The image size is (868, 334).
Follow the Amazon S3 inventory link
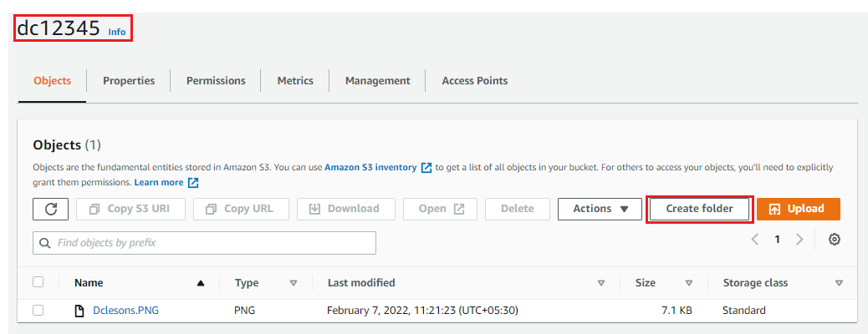point(370,167)
